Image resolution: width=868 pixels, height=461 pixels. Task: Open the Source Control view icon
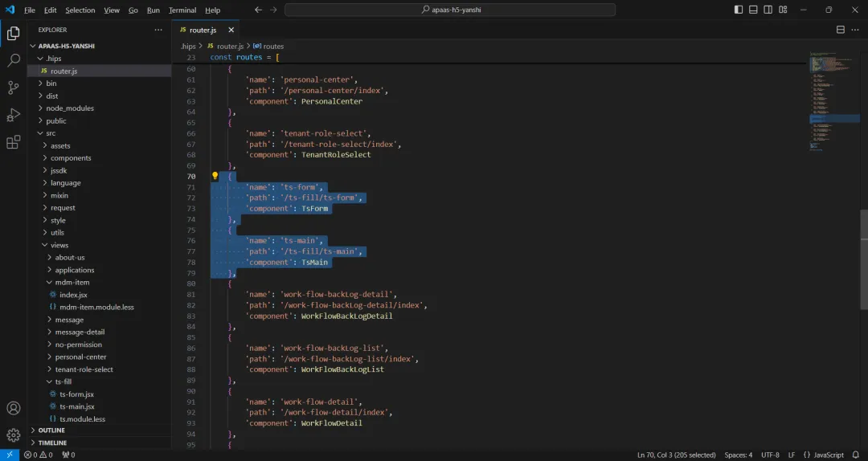[14, 88]
